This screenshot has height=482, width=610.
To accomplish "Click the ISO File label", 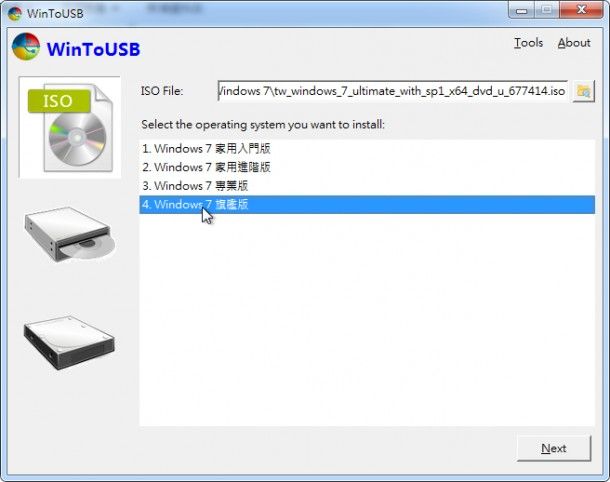I will pyautogui.click(x=161, y=91).
